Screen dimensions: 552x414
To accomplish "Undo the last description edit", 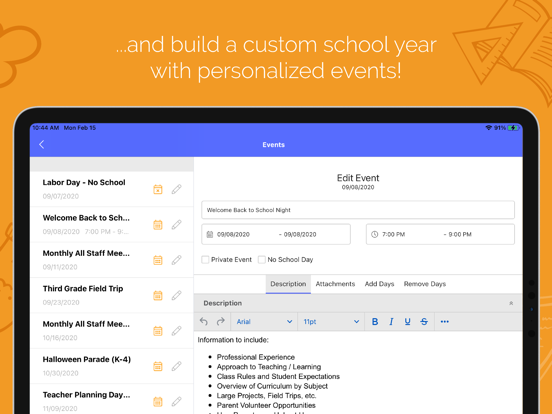I will click(x=203, y=321).
